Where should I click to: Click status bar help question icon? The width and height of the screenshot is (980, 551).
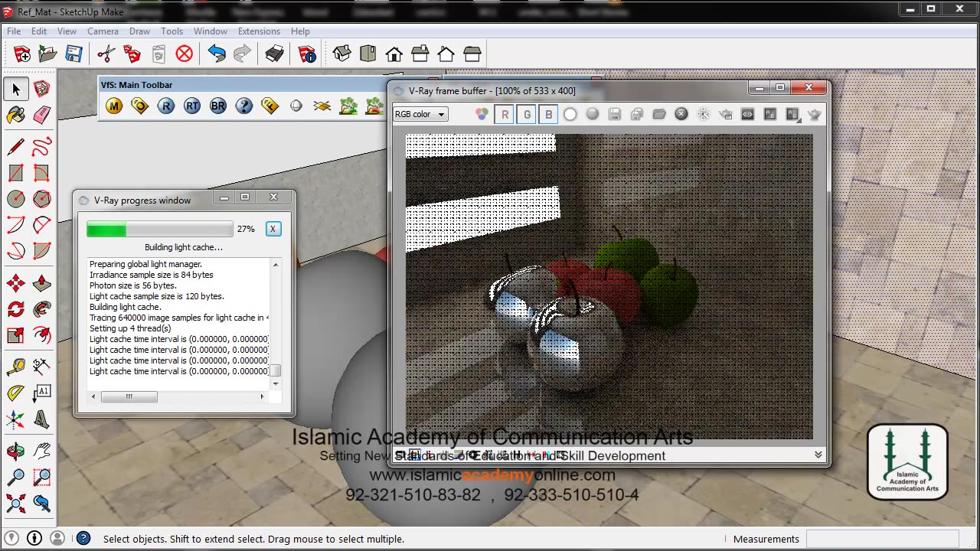[x=83, y=539]
